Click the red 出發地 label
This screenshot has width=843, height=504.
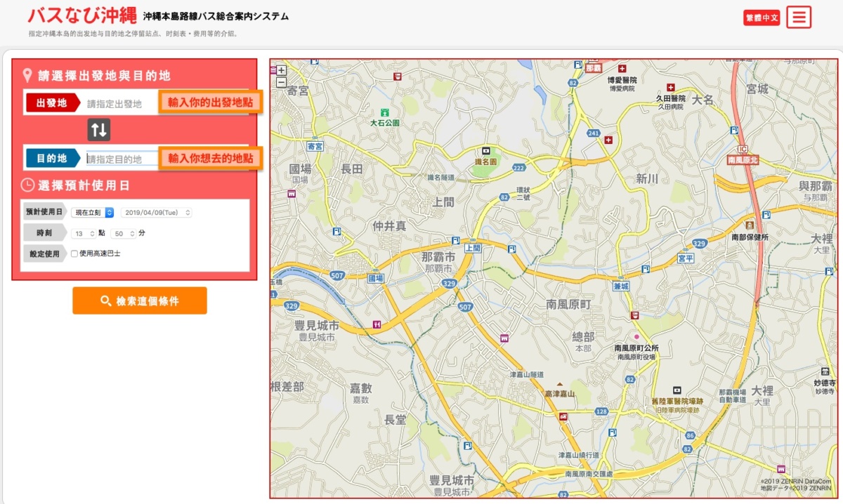(x=53, y=103)
